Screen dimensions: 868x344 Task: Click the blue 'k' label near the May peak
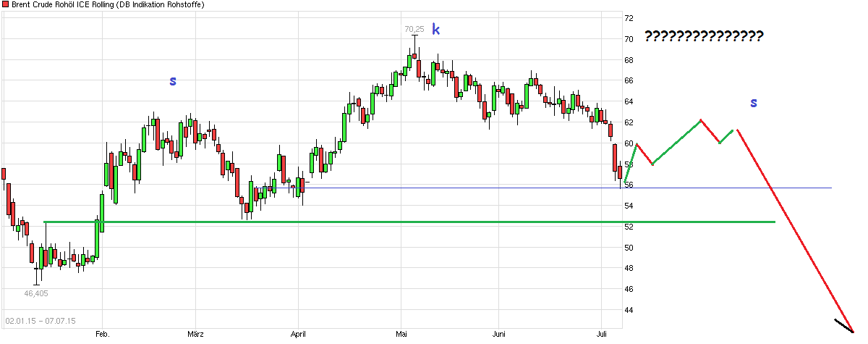(436, 30)
